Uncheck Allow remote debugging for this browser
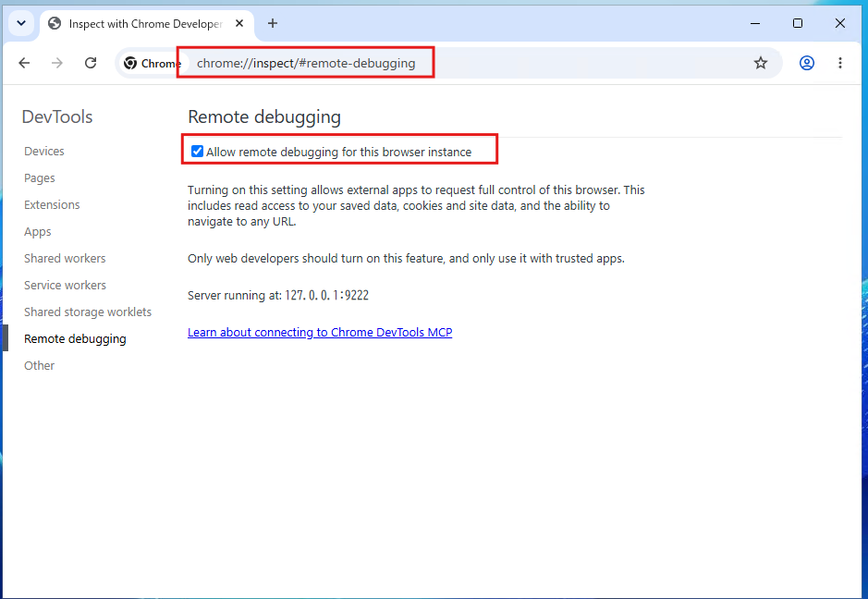 197,151
